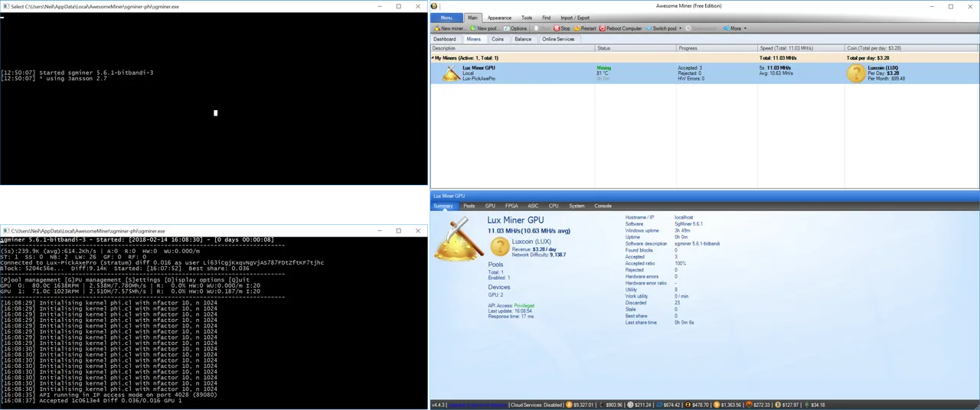The width and height of the screenshot is (980, 410).
Task: Select the Appearance ribbon tab
Action: (x=499, y=18)
